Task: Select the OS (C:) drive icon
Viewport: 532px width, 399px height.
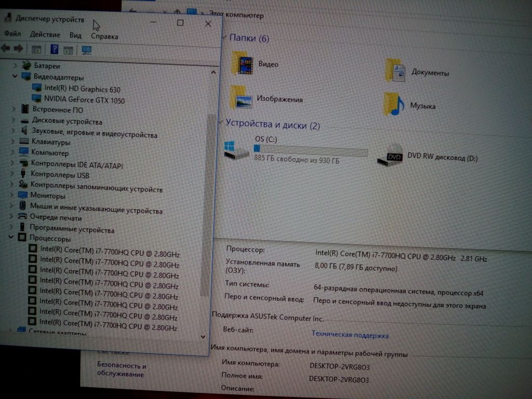Action: click(x=236, y=150)
